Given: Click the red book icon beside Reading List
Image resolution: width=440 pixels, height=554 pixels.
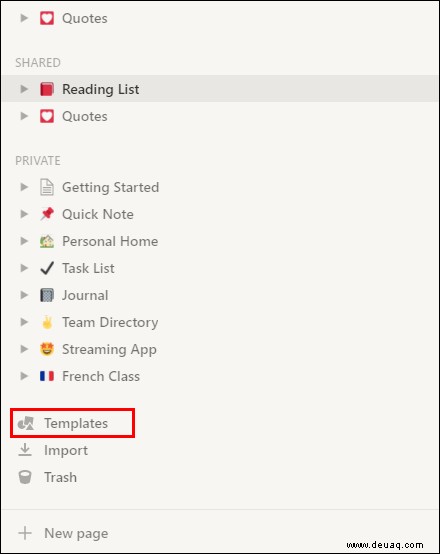Looking at the screenshot, I should [47, 89].
